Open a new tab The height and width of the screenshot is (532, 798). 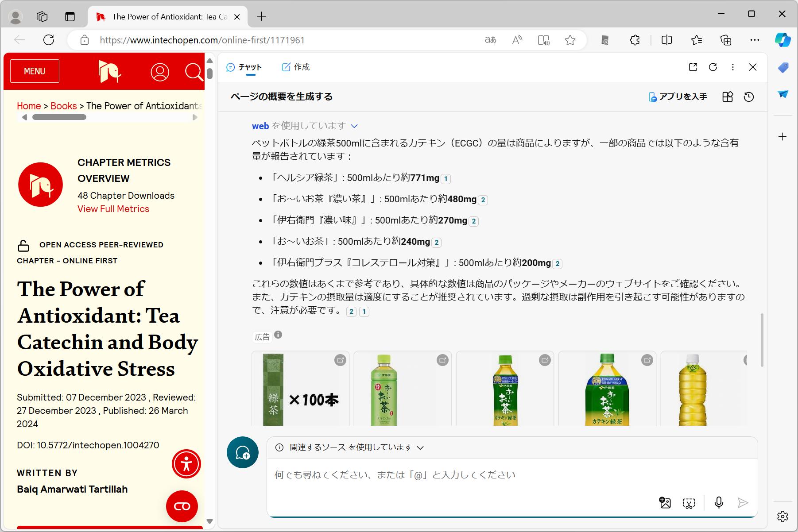(262, 17)
